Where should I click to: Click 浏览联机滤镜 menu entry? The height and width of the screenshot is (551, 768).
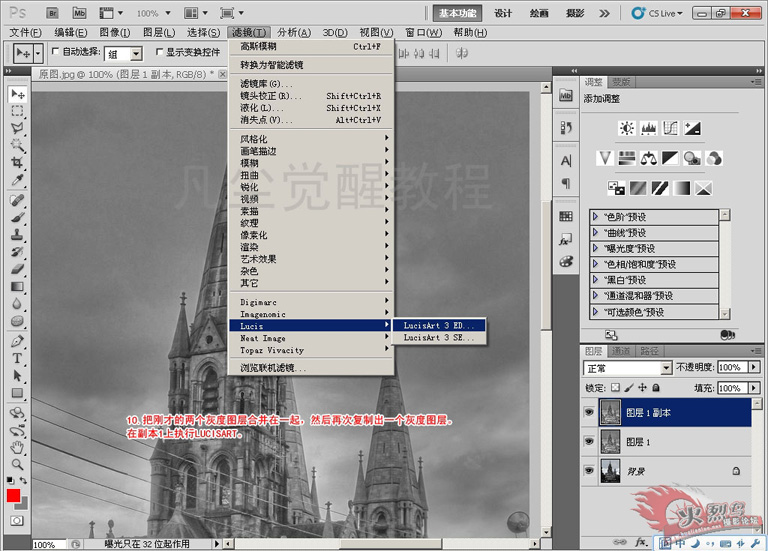pyautogui.click(x=311, y=368)
